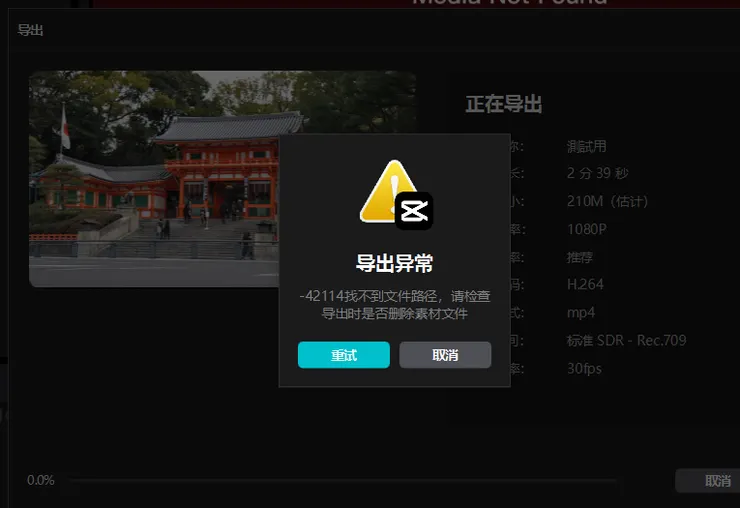This screenshot has height=508, width=740.
Task: Click the mp4 format value
Action: pyautogui.click(x=581, y=313)
